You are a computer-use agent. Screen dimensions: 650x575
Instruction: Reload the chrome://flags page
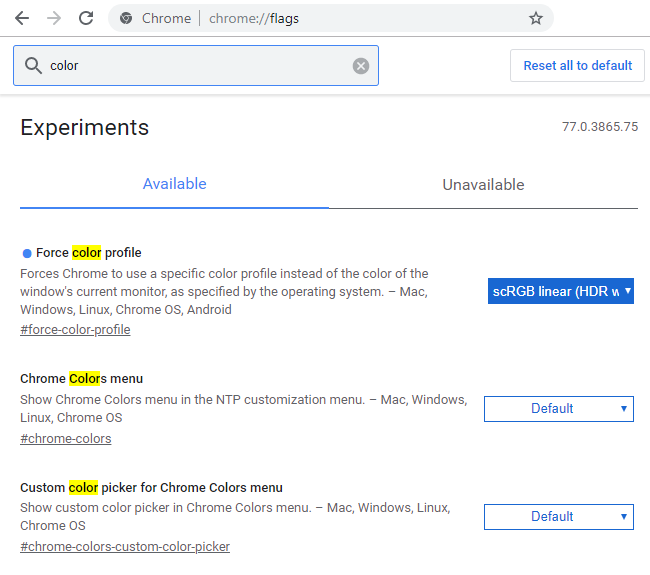[x=86, y=18]
